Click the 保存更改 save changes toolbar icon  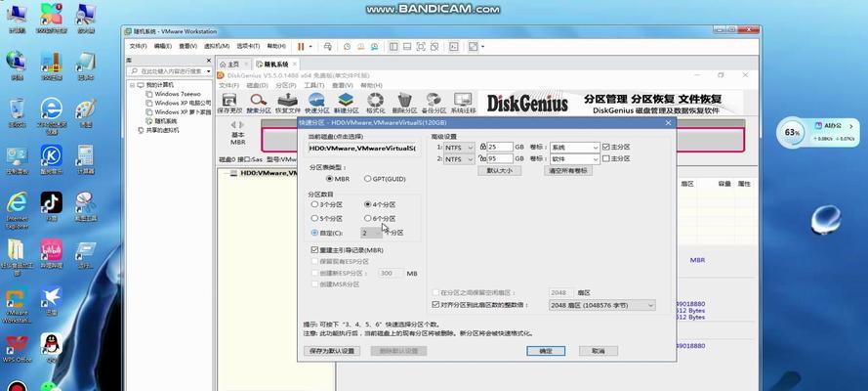tap(229, 103)
